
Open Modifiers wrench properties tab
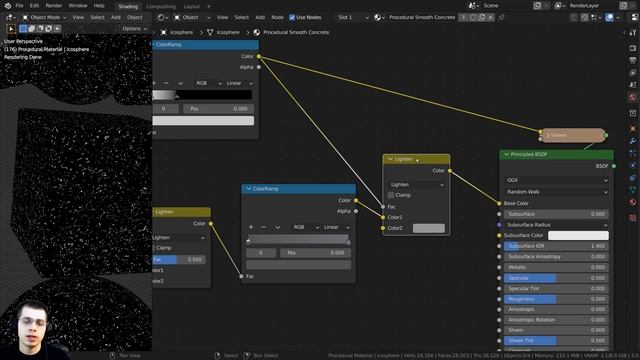click(633, 141)
